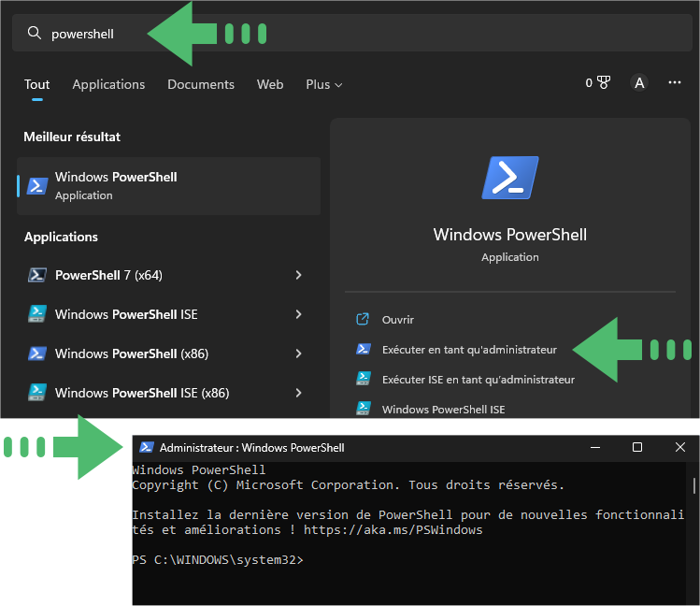Switch to the Applications tab
This screenshot has height=606, width=700.
pyautogui.click(x=108, y=84)
